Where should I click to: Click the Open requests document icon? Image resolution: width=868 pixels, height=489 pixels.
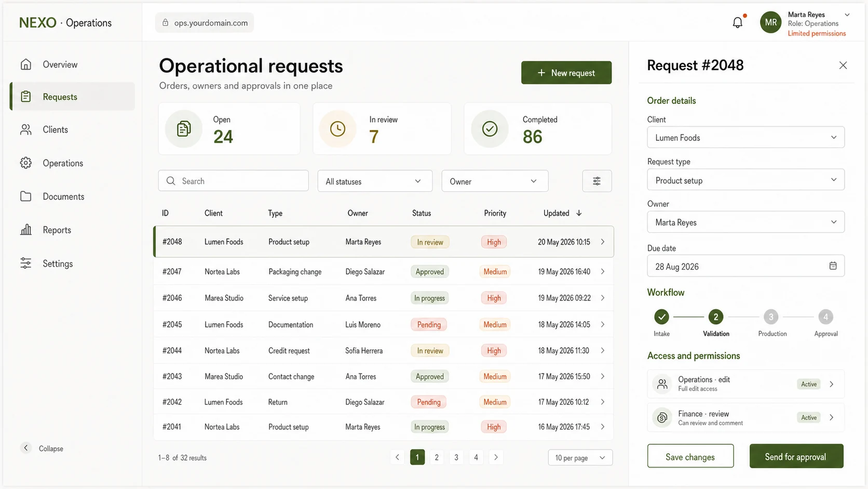click(x=184, y=128)
